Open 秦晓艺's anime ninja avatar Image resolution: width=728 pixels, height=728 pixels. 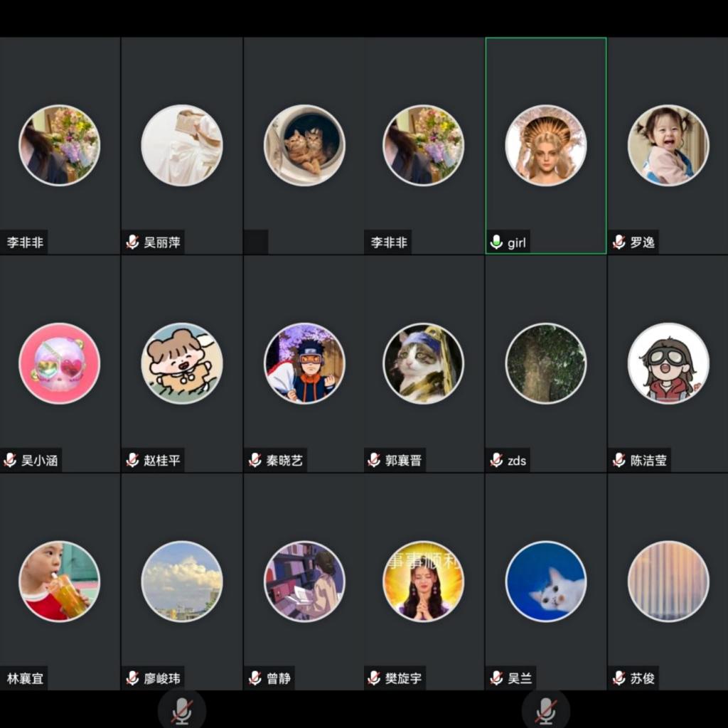304,363
